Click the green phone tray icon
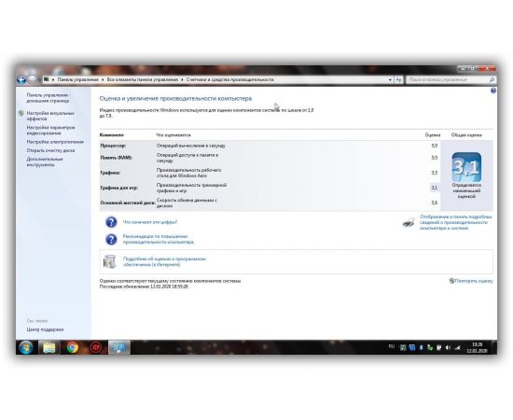The height and width of the screenshot is (420, 513). (430, 347)
